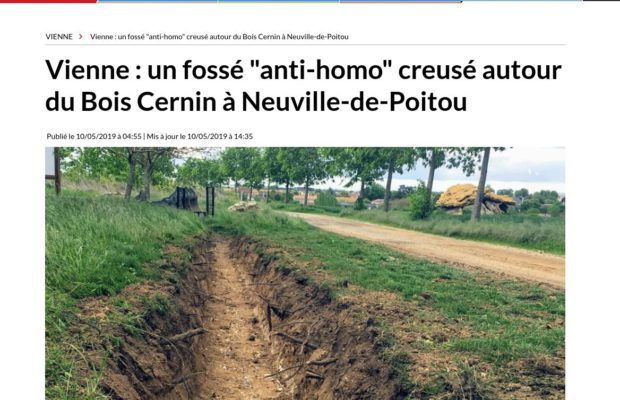Screen dimensions: 620x400
Task: Open the purple section tab in top bar
Action: 400,1
